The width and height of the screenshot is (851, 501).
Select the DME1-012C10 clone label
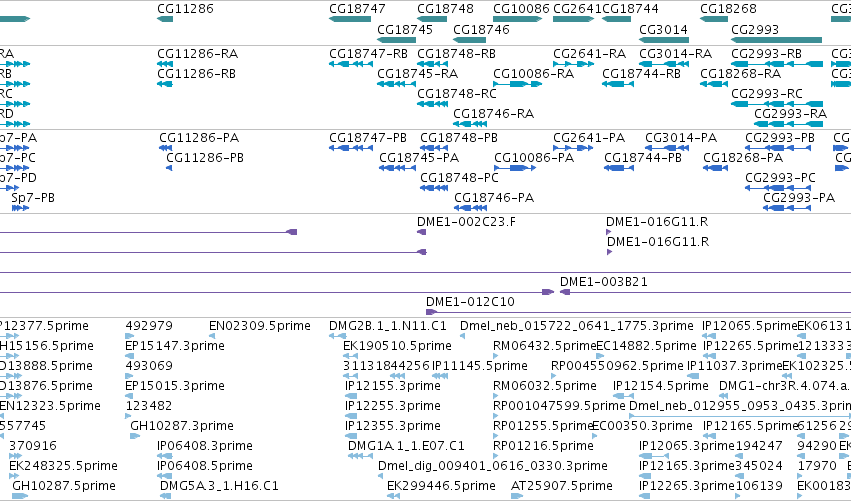[470, 302]
